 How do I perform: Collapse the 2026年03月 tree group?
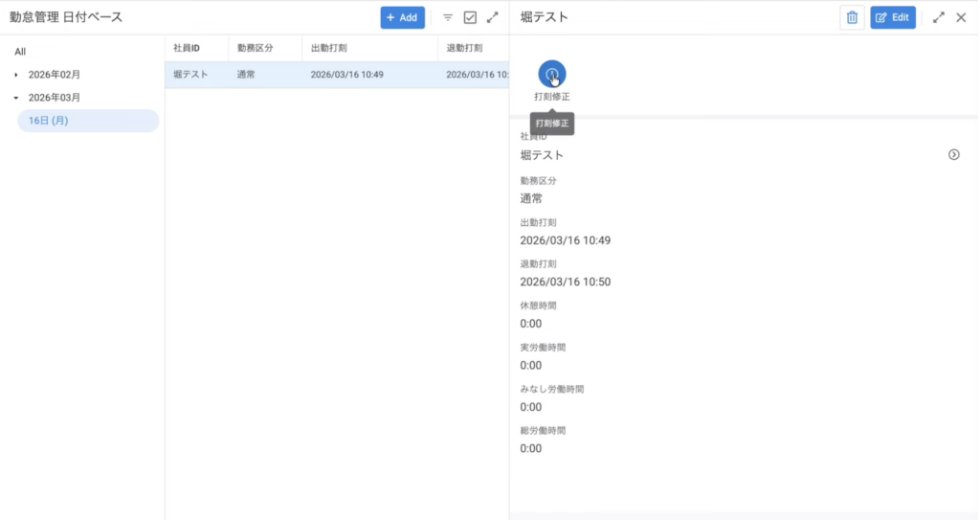16,98
